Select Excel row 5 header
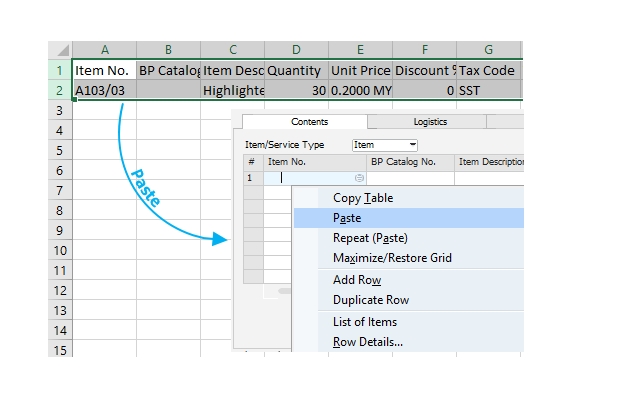This screenshot has width=618, height=403. click(60, 150)
